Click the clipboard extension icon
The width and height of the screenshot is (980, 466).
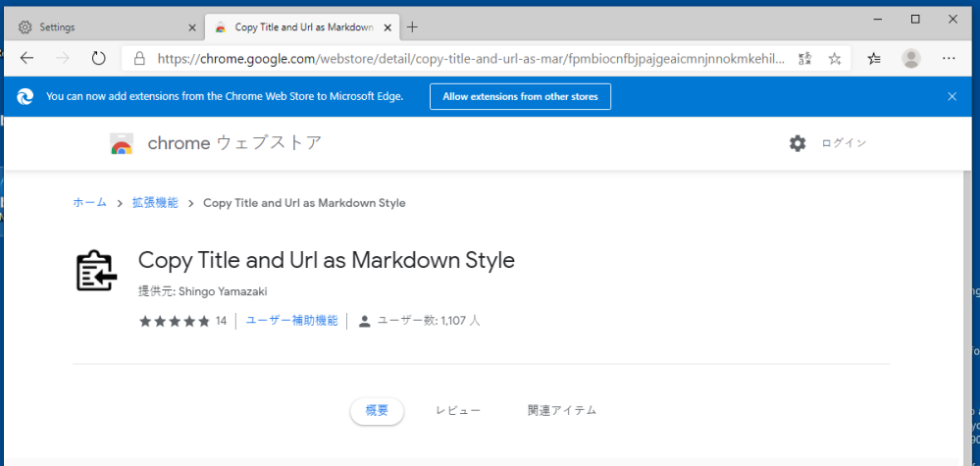point(97,271)
